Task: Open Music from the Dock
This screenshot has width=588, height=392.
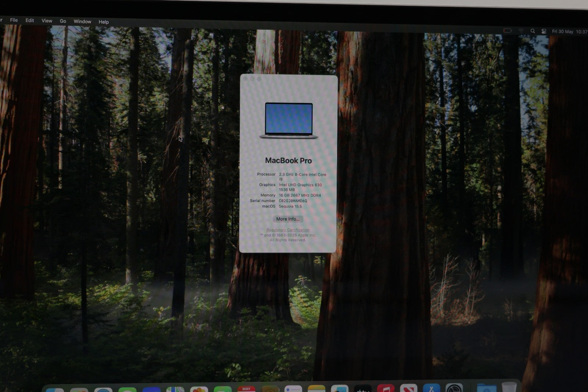Action: [386, 388]
